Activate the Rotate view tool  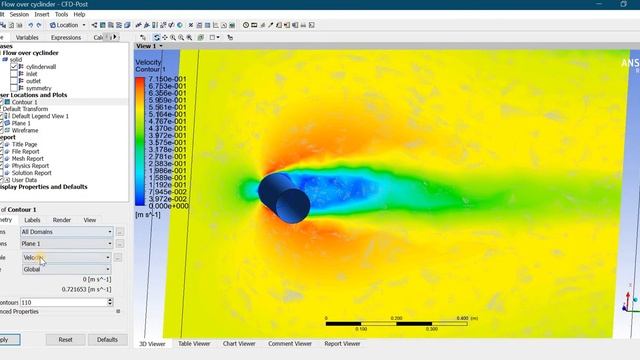point(156,37)
